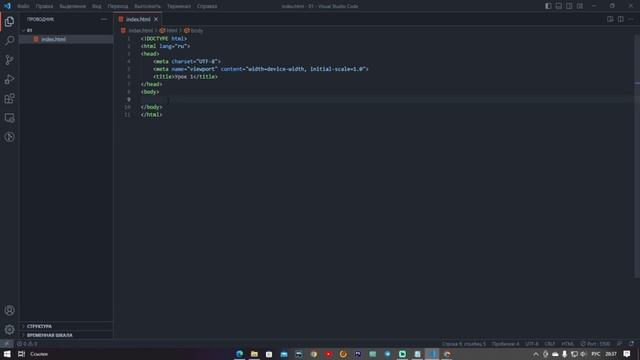Open the Файл menu
The image size is (640, 360).
pos(23,6)
